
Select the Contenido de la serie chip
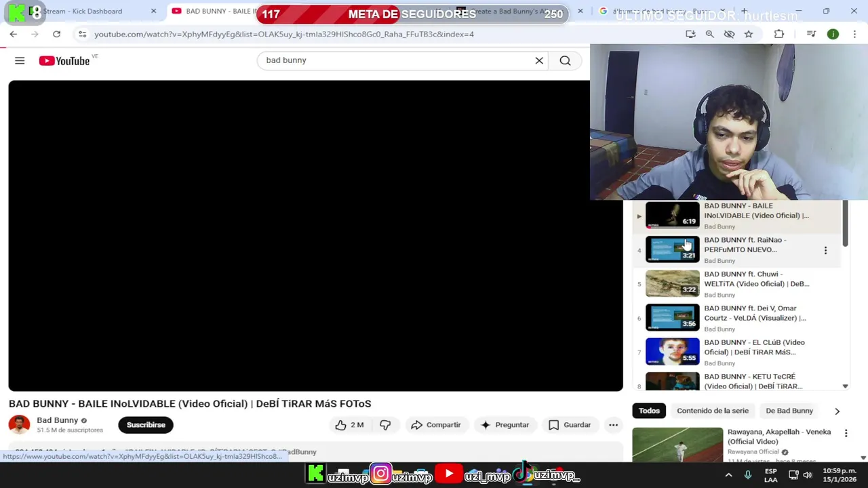[x=713, y=411]
